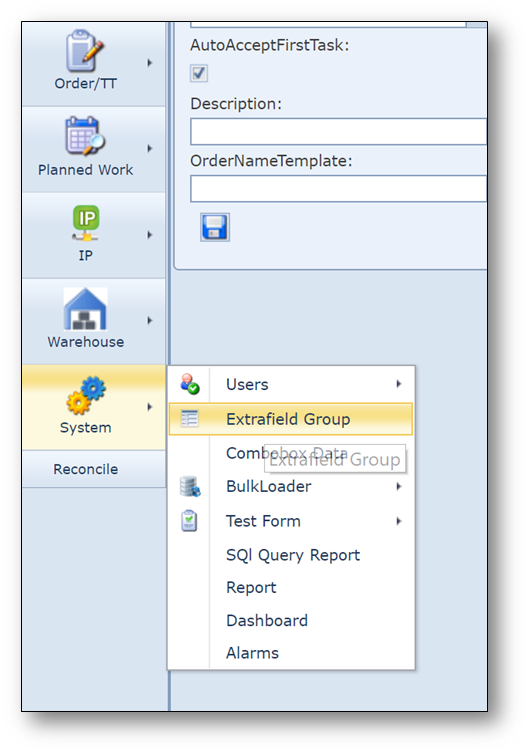Expand the BulkLoader submenu arrow
This screenshot has height=754, width=530.
click(399, 486)
